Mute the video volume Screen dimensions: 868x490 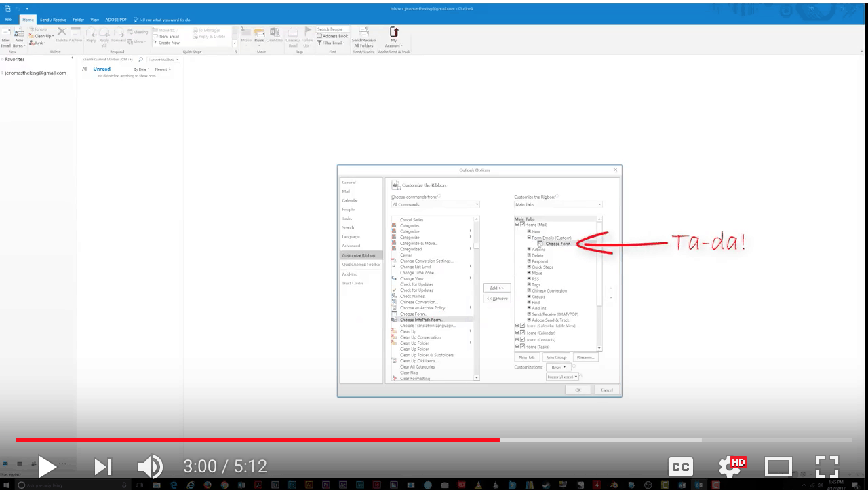150,466
